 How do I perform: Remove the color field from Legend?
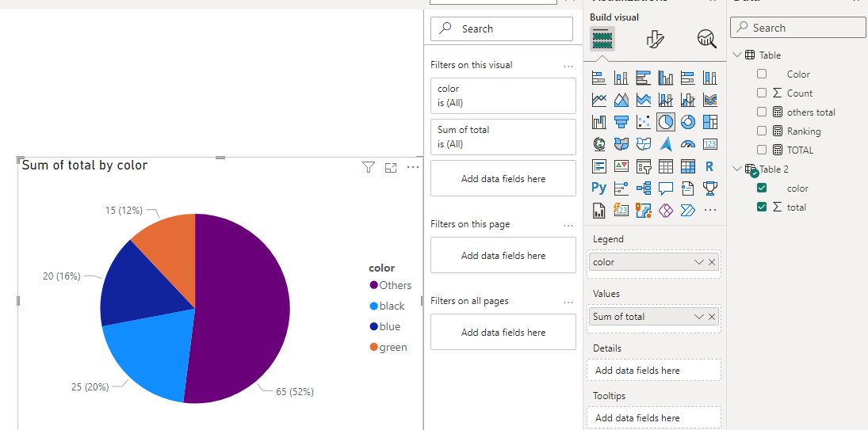(712, 262)
